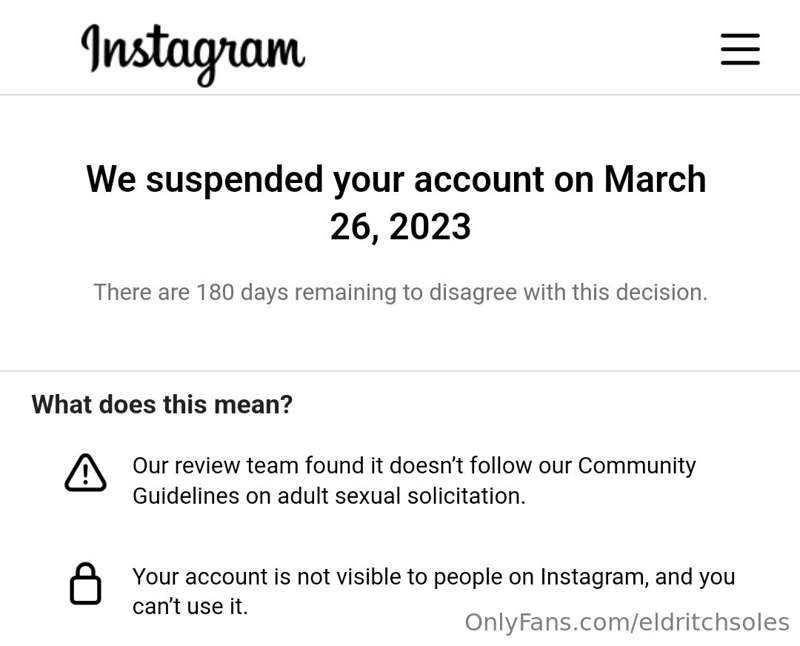Click the word 'Instagram' in visibility sentence
800x646 pixels.
pos(594,577)
